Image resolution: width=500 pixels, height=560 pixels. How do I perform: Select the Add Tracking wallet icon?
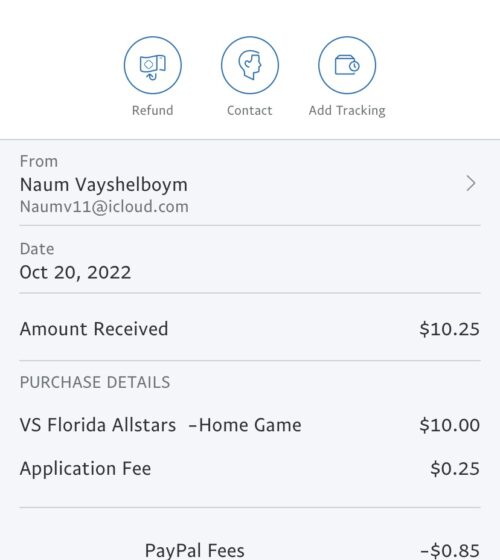[347, 65]
